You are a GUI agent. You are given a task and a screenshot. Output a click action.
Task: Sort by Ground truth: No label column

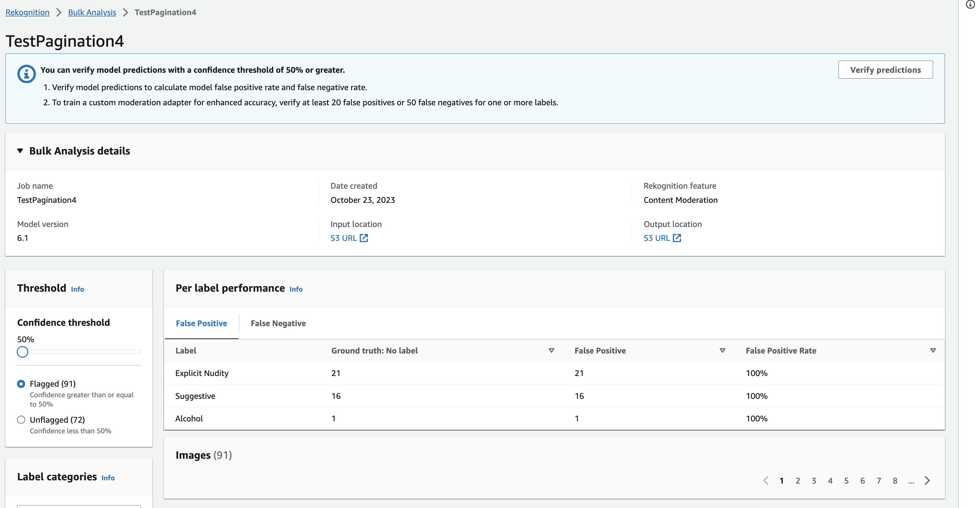(x=551, y=350)
